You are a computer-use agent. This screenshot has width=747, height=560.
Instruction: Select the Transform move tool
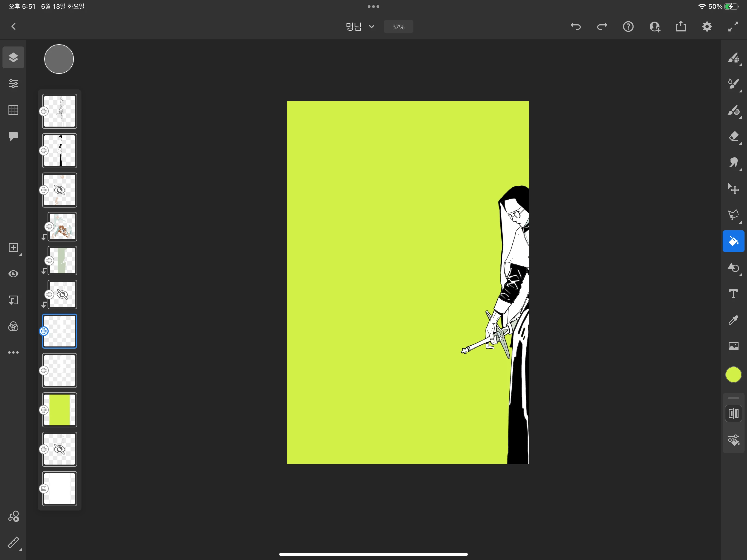(733, 188)
